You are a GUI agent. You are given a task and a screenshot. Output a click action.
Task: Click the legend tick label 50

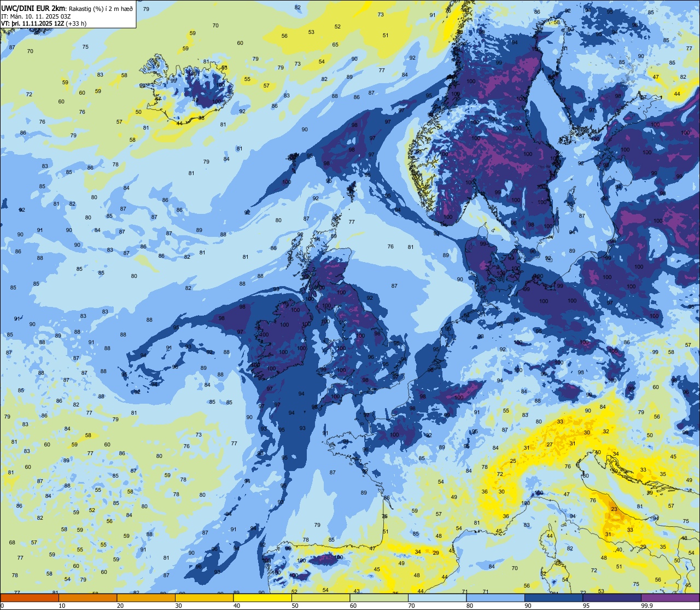pos(295,606)
